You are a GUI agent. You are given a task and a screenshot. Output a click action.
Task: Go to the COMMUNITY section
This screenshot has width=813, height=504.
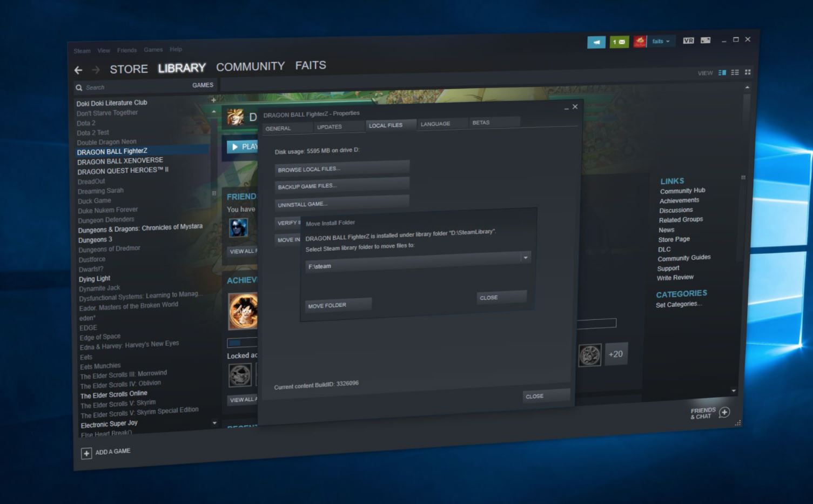250,66
